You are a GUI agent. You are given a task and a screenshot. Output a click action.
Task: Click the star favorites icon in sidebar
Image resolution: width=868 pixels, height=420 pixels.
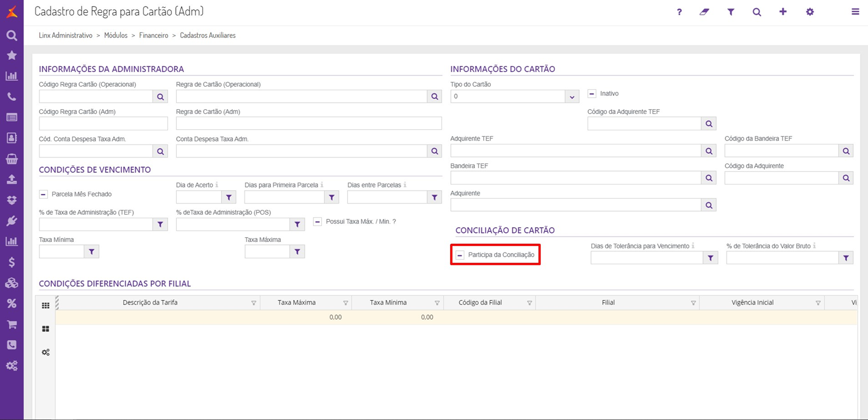point(12,55)
